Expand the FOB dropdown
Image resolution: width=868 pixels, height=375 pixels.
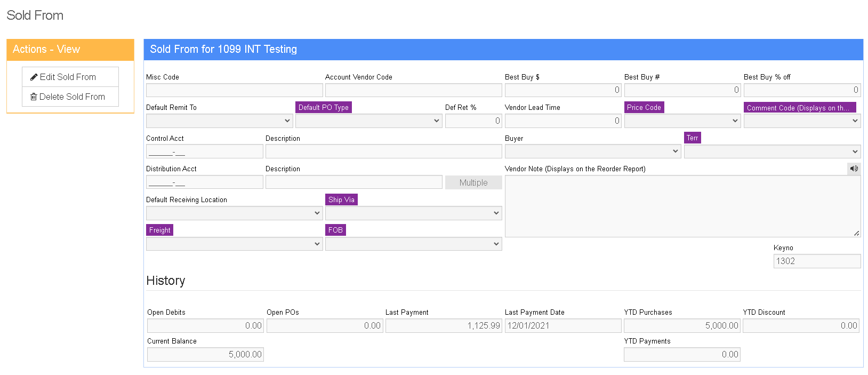413,244
